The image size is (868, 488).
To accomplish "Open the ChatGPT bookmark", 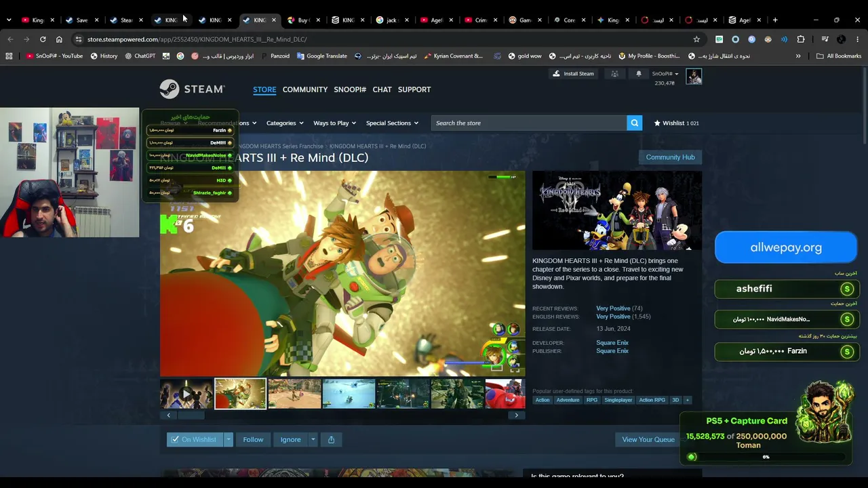I will point(140,56).
